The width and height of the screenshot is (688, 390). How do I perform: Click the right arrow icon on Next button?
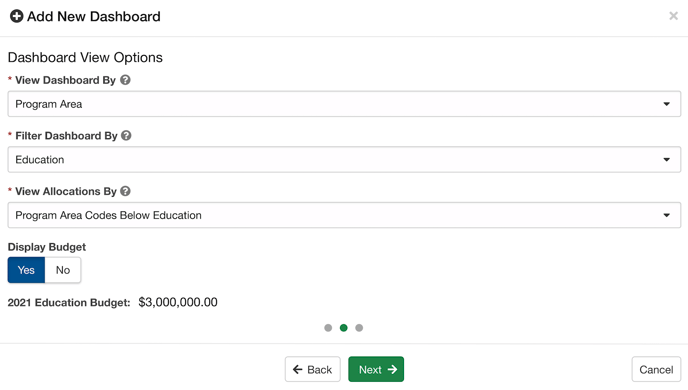[392, 369]
